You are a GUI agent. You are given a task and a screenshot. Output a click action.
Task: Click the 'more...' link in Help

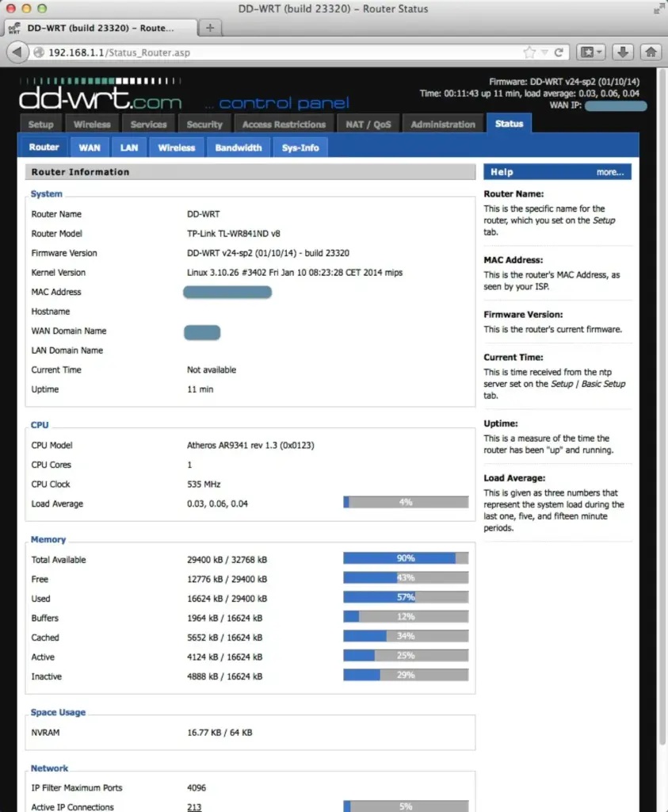click(x=609, y=172)
